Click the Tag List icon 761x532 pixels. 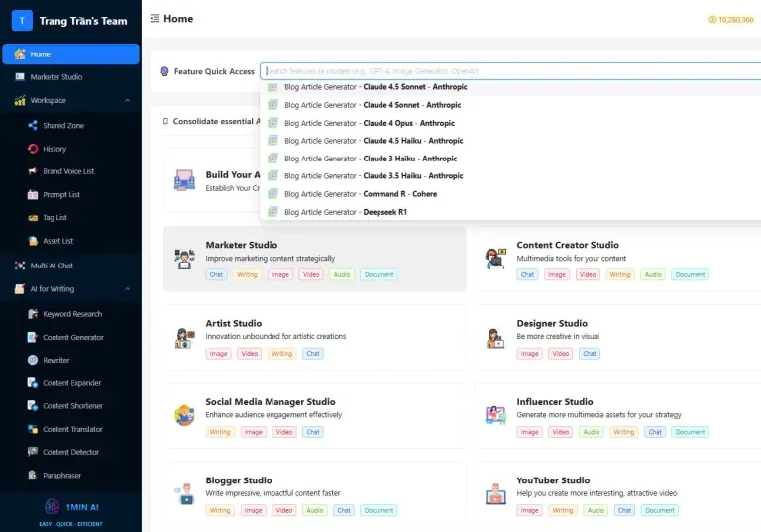33,218
